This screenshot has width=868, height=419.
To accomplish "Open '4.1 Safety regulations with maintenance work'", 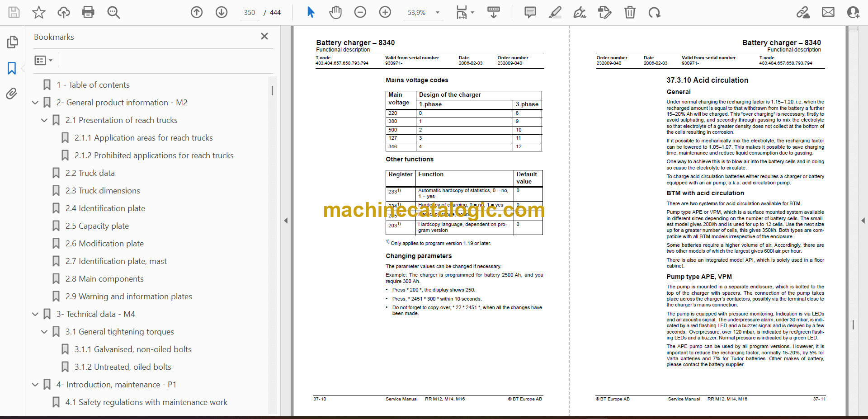I will pos(146,402).
